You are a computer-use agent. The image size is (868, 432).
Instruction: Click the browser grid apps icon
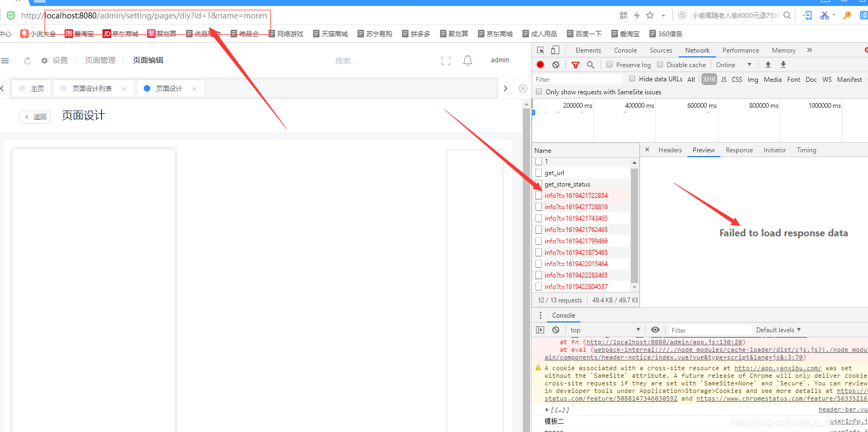623,15
